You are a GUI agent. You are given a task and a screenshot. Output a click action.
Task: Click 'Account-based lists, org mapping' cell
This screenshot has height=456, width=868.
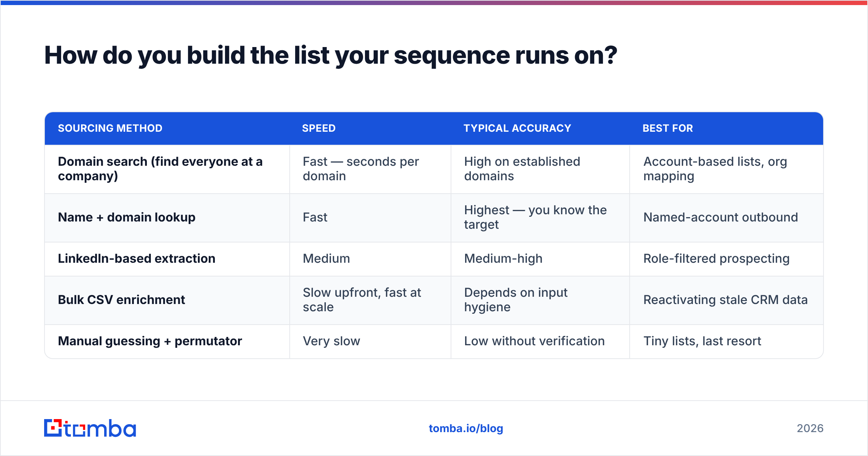[x=727, y=169]
